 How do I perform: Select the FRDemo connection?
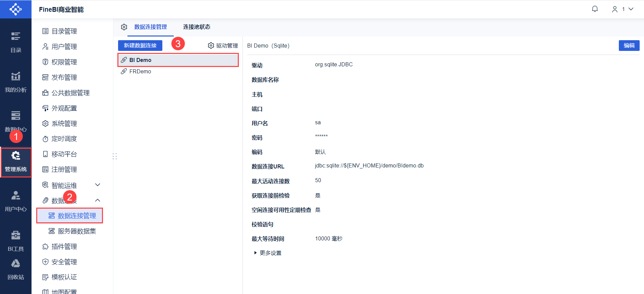pos(178,71)
